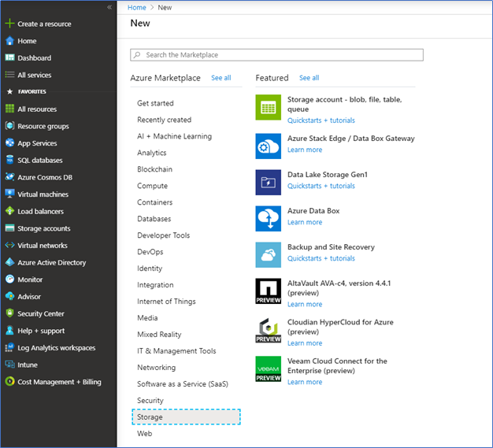Select the Veeam preview tile icon

(269, 368)
